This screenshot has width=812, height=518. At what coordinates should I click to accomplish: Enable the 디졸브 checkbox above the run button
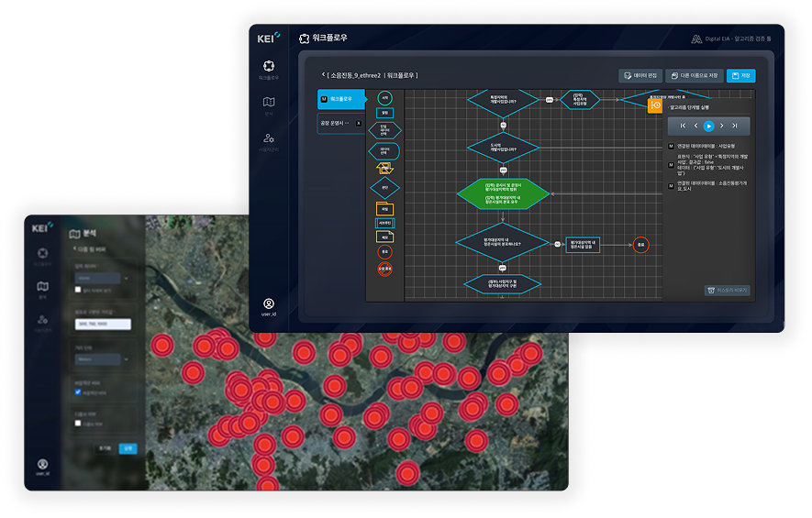tap(78, 424)
